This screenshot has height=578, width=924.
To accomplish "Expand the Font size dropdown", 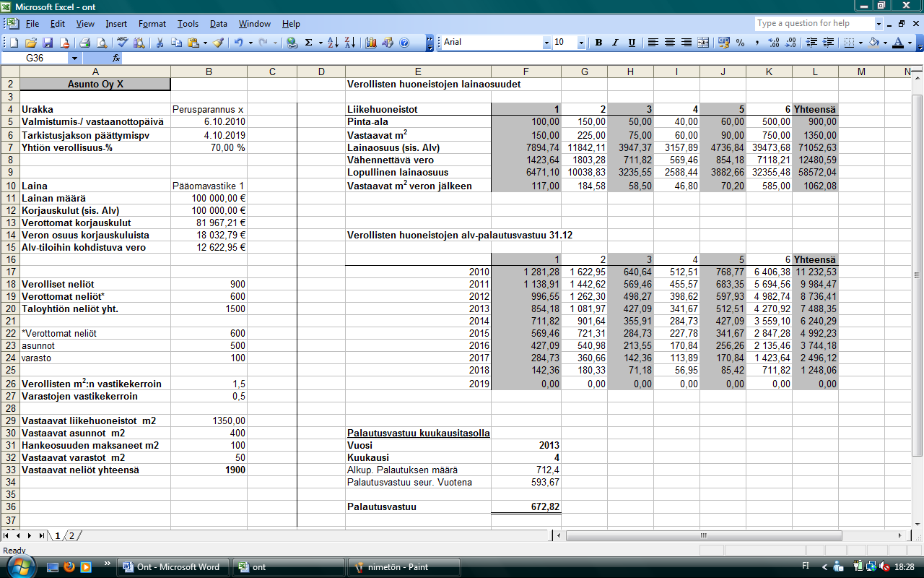I will pyautogui.click(x=582, y=43).
